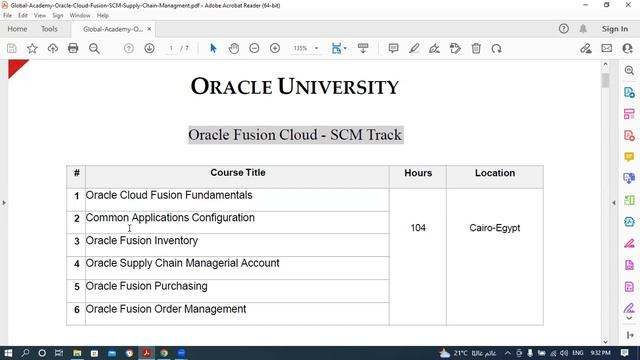Go to next page arrow icon
640x360 pixels.
[149, 48]
